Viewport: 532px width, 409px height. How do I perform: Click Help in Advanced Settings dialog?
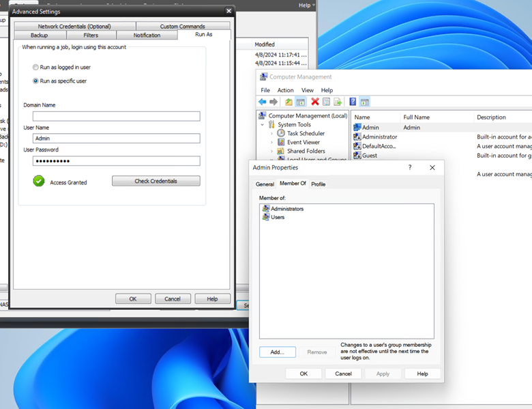pyautogui.click(x=212, y=299)
